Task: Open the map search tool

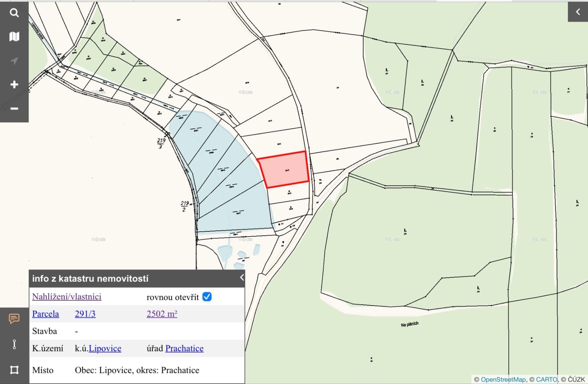Action: pyautogui.click(x=14, y=12)
